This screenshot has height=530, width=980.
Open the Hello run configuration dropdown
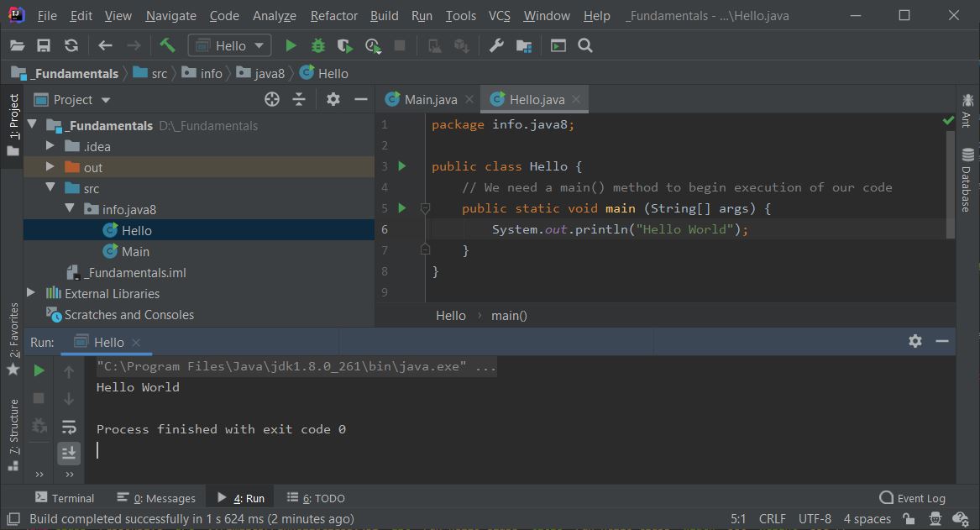pyautogui.click(x=229, y=45)
